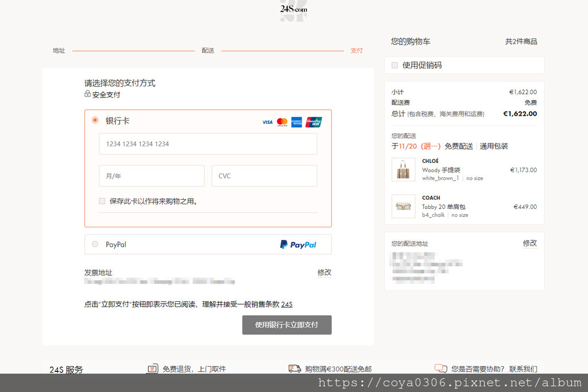Click the 24S 服务 footer heading
Screen dimensions: 588x392
click(x=67, y=370)
